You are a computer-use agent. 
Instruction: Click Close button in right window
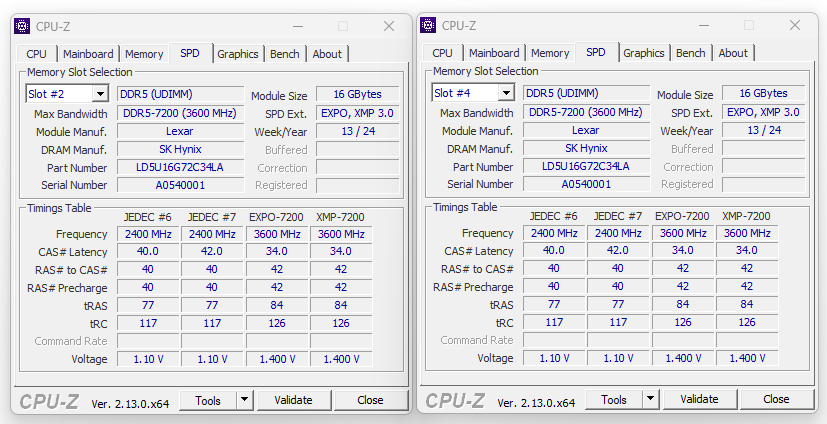[776, 399]
